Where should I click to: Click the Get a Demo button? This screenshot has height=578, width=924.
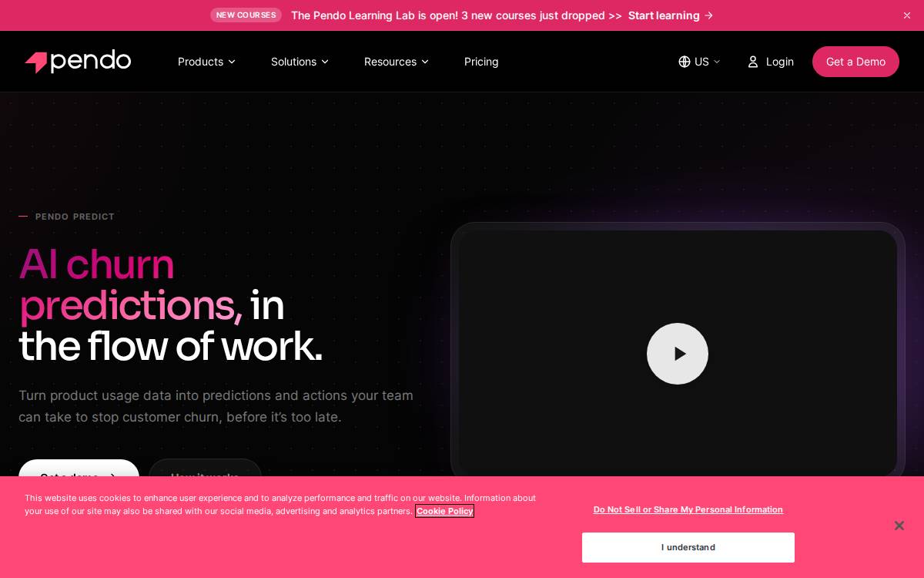point(855,62)
